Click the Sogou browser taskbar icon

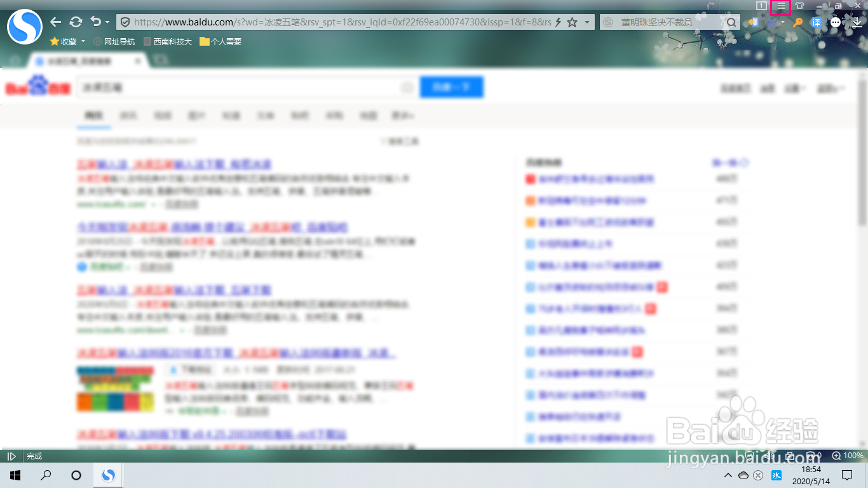coord(109,475)
